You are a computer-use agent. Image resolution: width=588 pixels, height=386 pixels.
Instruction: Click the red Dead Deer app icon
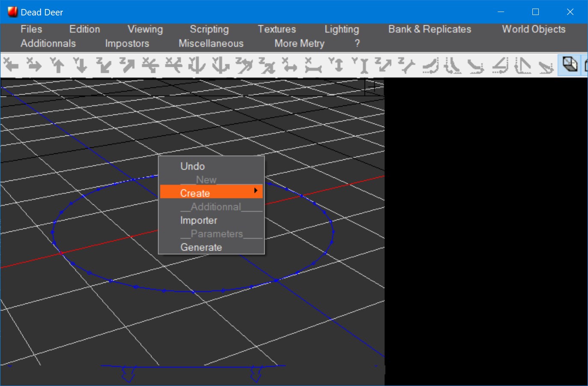[x=12, y=12]
